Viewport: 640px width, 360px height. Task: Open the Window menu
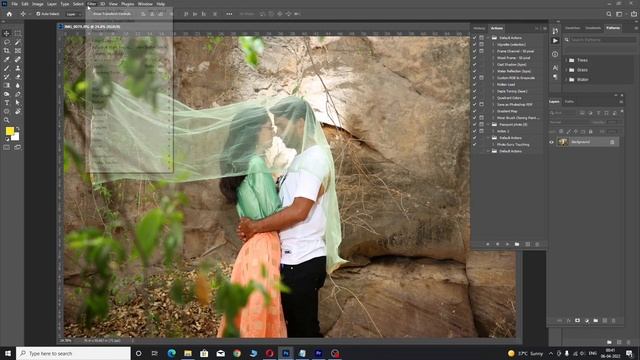(x=144, y=4)
